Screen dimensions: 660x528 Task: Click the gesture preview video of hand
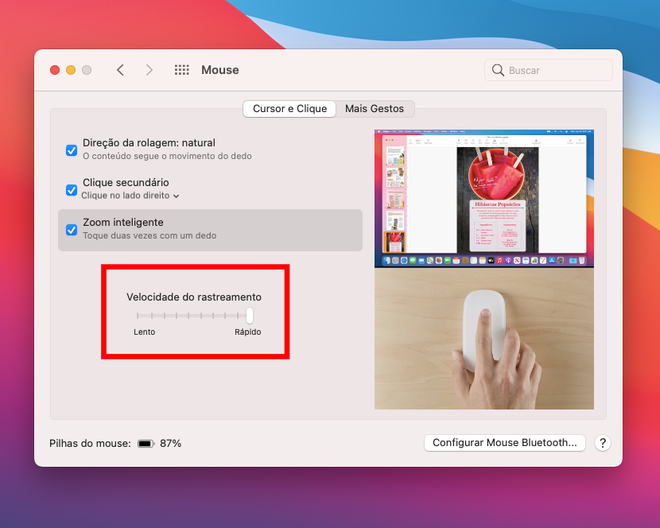(x=484, y=339)
